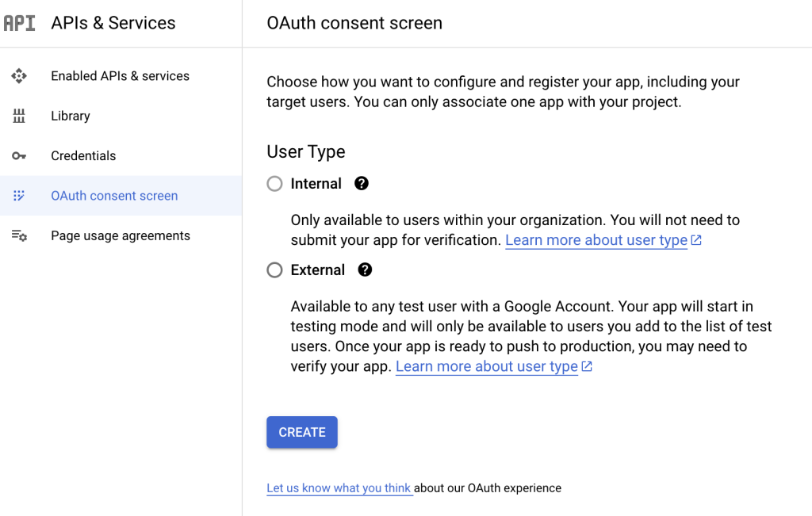Click the APIs & Services header title
This screenshot has height=516, width=812.
click(113, 23)
